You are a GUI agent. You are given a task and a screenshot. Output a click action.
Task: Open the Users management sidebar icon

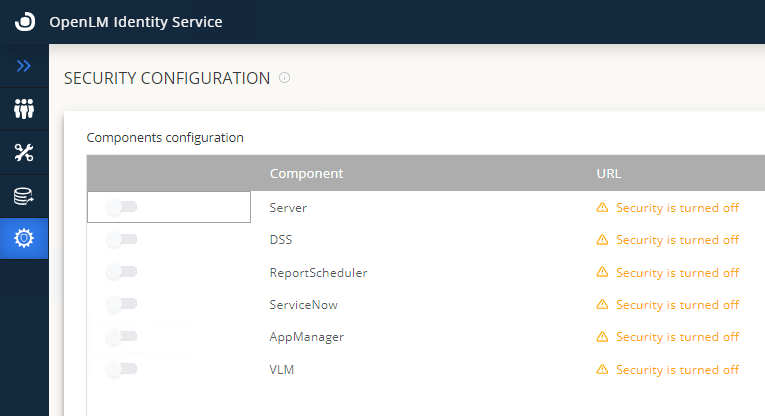[24, 109]
